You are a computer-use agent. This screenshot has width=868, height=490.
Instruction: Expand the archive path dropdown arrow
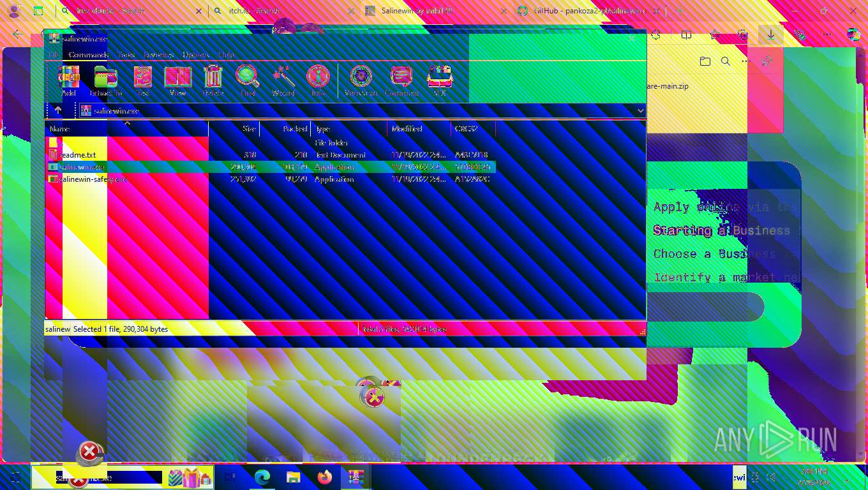pos(641,111)
